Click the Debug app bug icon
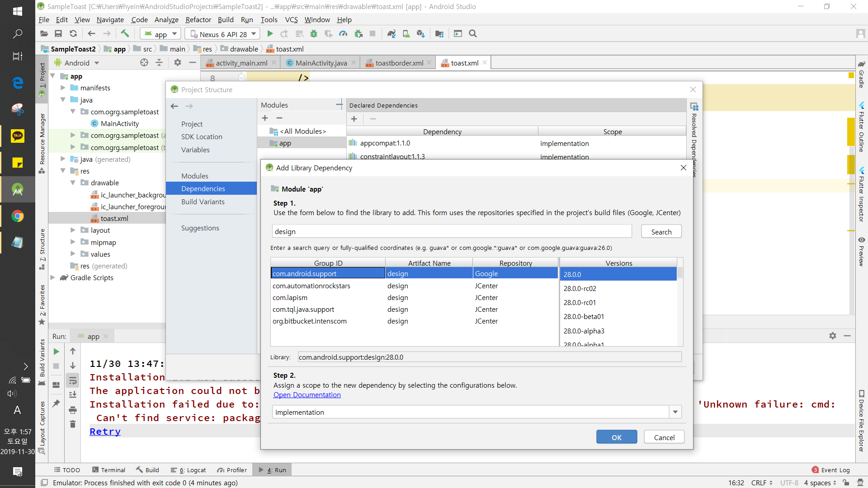868x488 pixels. (314, 33)
